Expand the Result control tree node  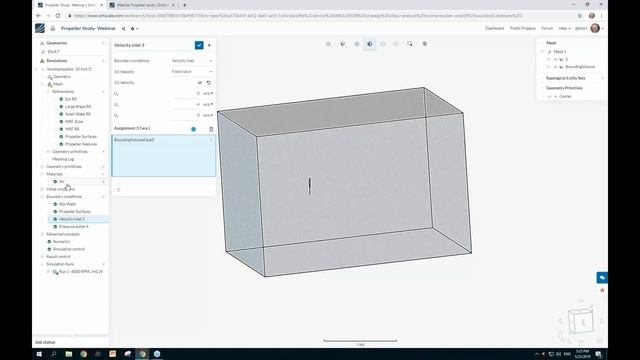[42, 257]
